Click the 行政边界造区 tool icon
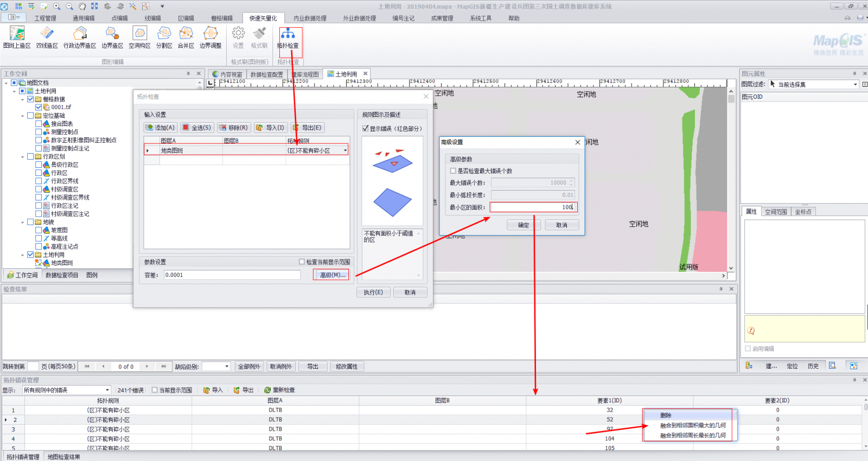The width and height of the screenshot is (868, 461). tap(80, 35)
